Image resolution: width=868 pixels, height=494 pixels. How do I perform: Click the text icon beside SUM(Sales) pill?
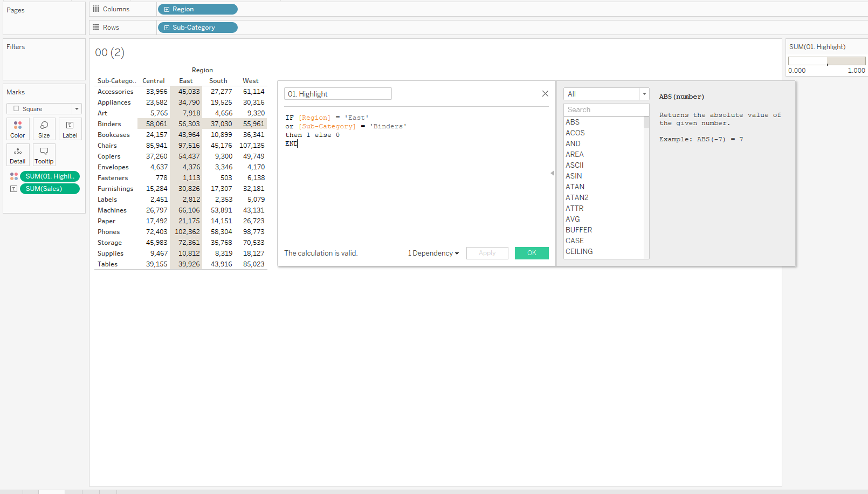[14, 189]
